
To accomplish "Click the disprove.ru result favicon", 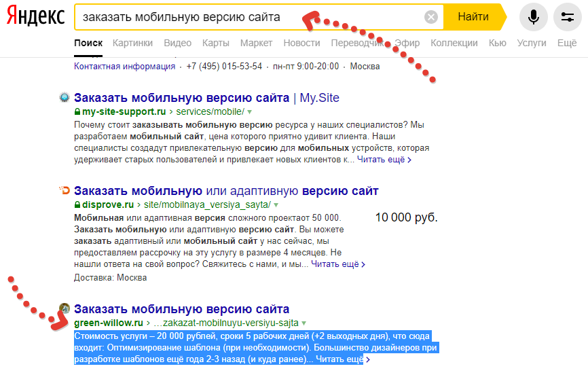I will (x=65, y=190).
